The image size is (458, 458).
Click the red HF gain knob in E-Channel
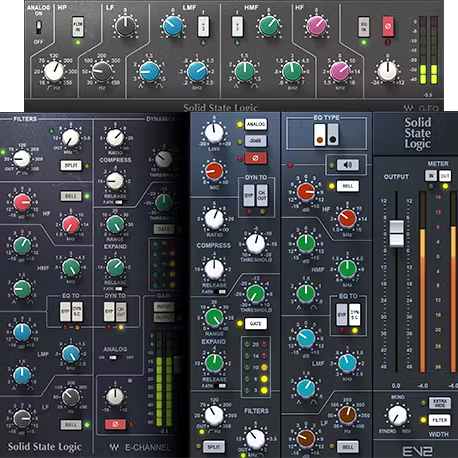click(x=22, y=202)
